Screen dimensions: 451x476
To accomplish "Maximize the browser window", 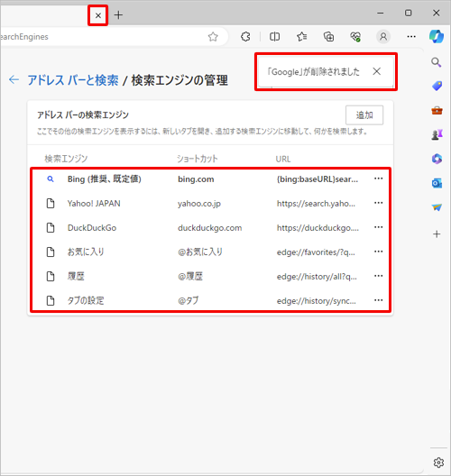I will click(409, 13).
